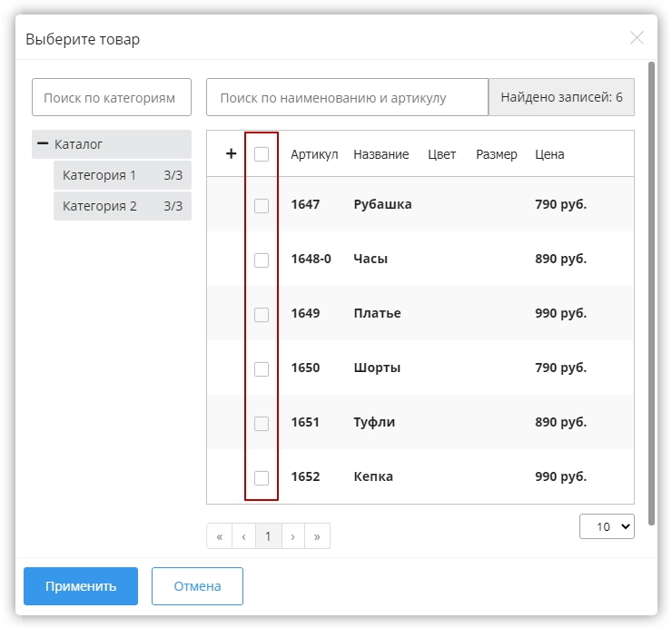The height and width of the screenshot is (628, 672).
Task: Toggle the select-all checkbox in header
Action: tap(262, 154)
